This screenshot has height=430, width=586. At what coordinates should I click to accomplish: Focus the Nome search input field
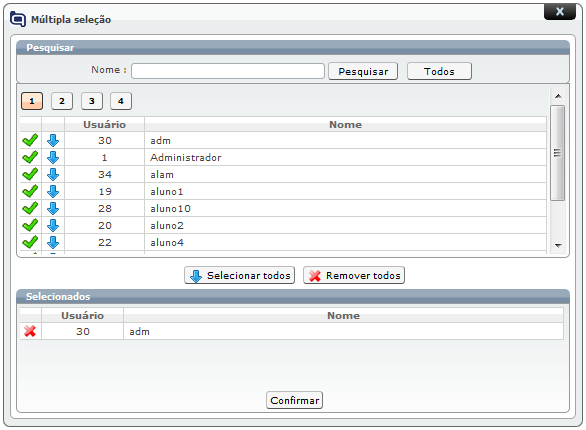click(x=228, y=71)
